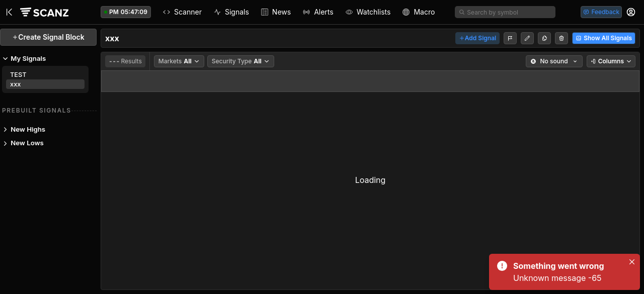Open the Markets filter dropdown

pyautogui.click(x=179, y=61)
